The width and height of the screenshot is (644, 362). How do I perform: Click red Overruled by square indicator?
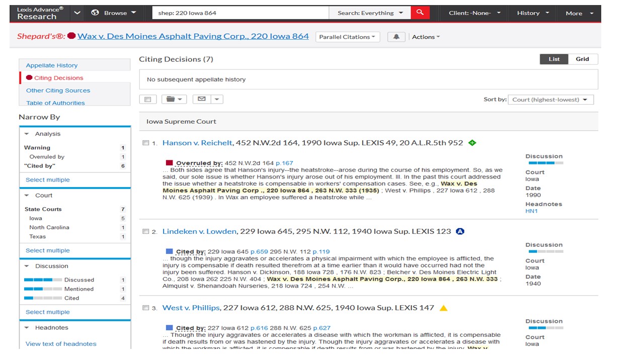[x=169, y=163]
